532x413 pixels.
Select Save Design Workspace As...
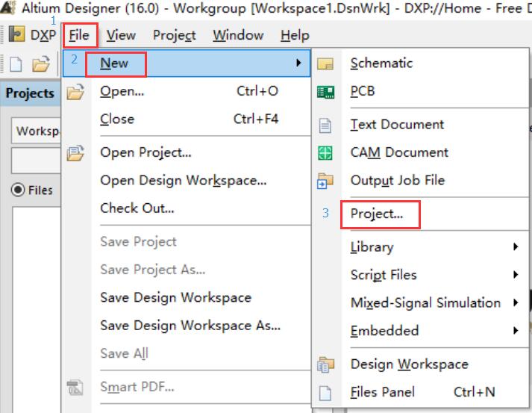(x=190, y=326)
